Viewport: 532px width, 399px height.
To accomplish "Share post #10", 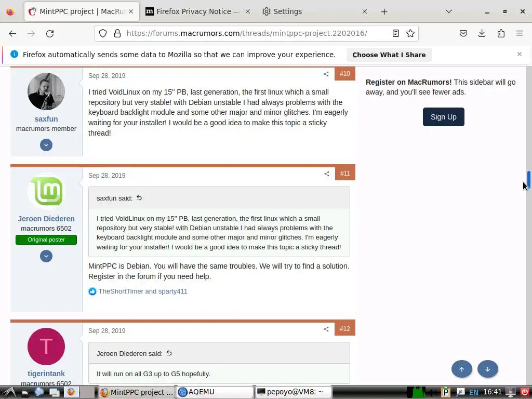I will coord(326,74).
